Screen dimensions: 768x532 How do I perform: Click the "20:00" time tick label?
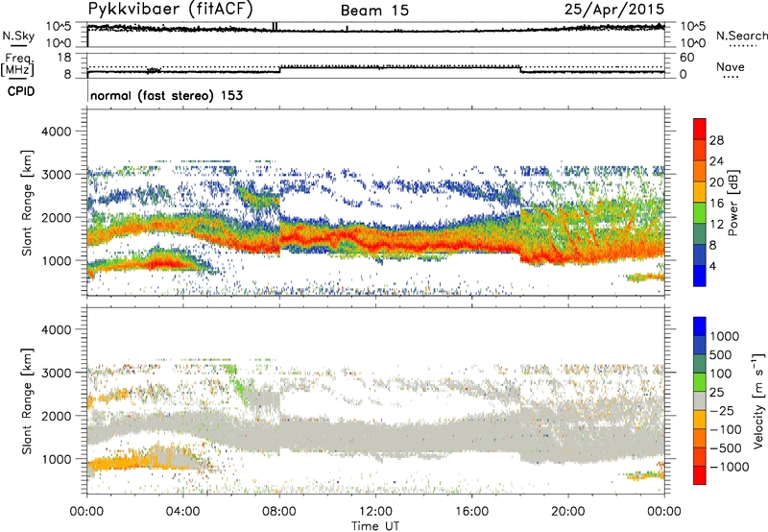tap(568, 512)
